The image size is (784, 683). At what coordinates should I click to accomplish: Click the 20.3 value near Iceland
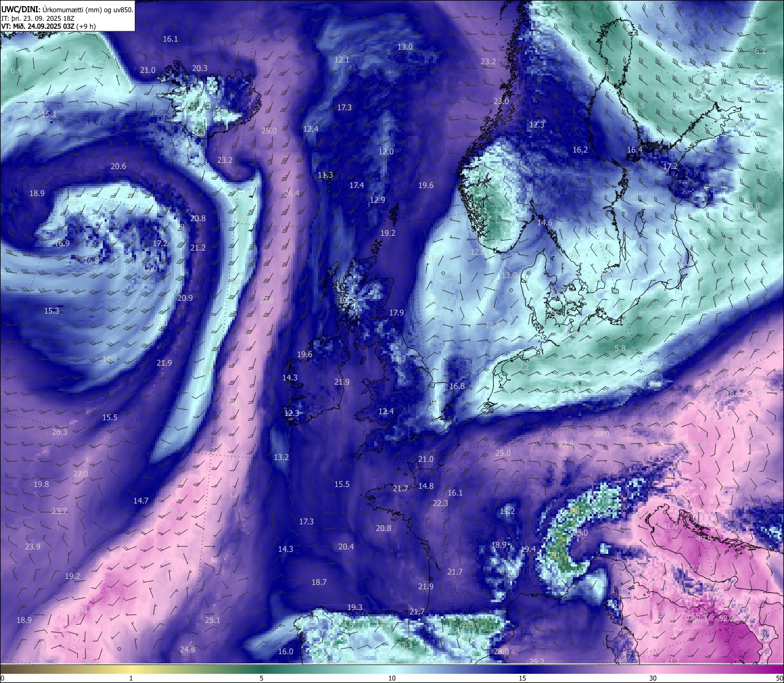[x=200, y=69]
